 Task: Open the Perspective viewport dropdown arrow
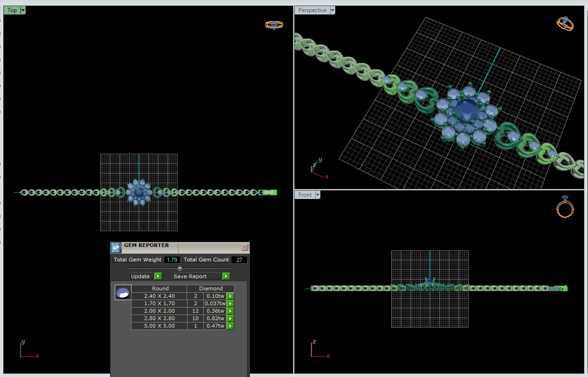point(332,10)
